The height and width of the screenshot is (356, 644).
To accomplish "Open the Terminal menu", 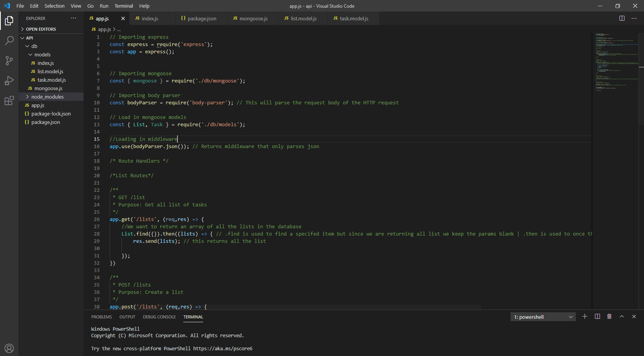I will click(x=124, y=6).
